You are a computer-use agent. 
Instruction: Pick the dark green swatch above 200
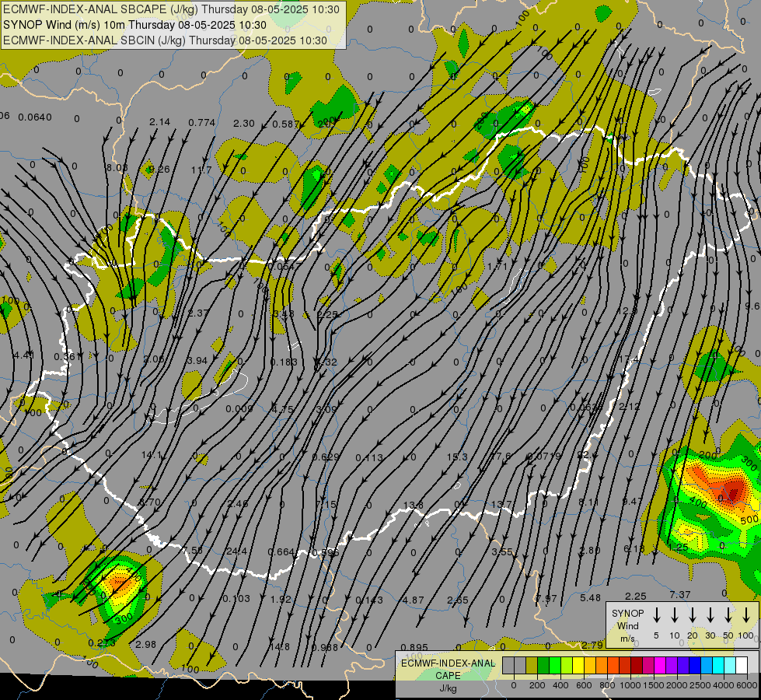click(543, 666)
